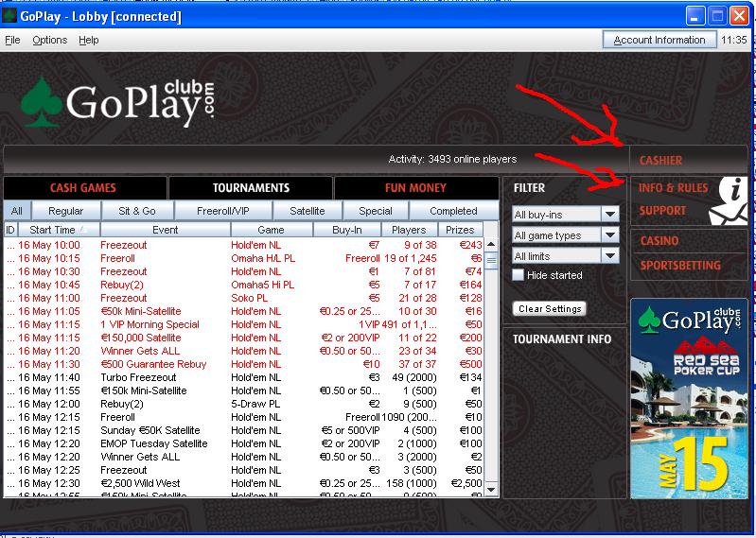
Task: Click the 11:35 clock display
Action: pyautogui.click(x=733, y=40)
